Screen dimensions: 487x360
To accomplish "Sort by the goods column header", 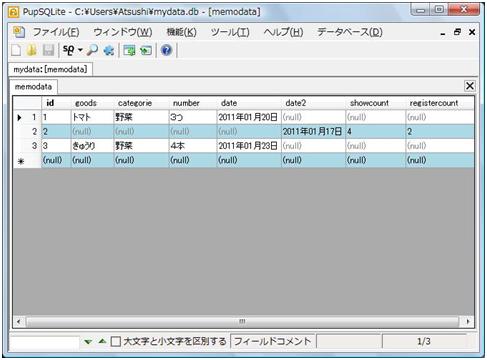I will pyautogui.click(x=92, y=103).
